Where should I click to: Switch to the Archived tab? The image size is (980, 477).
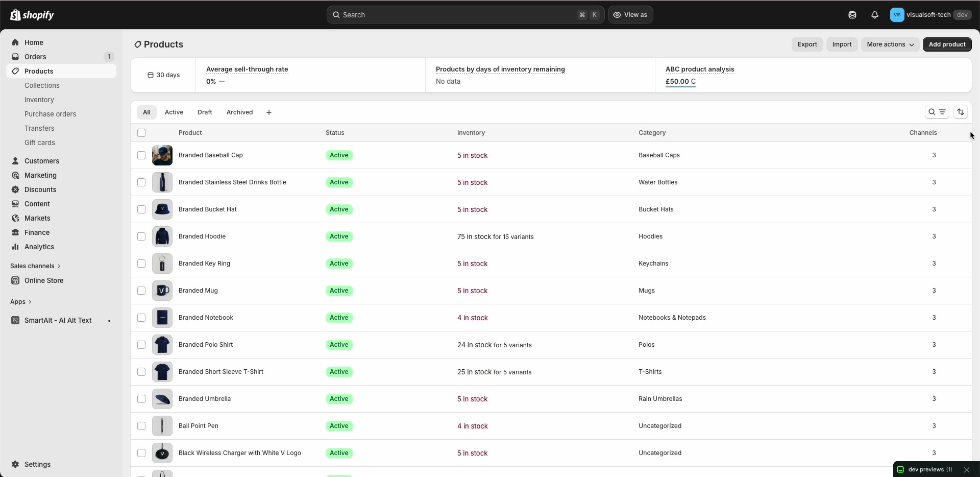[239, 112]
